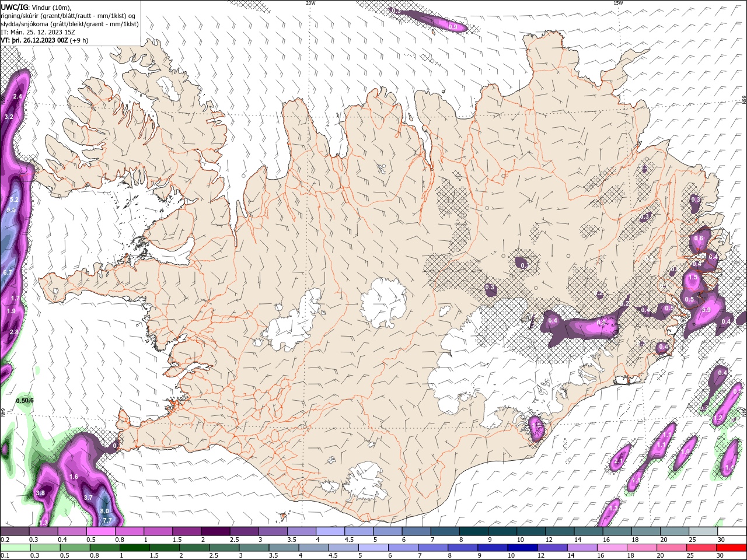747x560 pixels.
Task: Click the red 30 swatch in rain legend
Action: [731, 547]
